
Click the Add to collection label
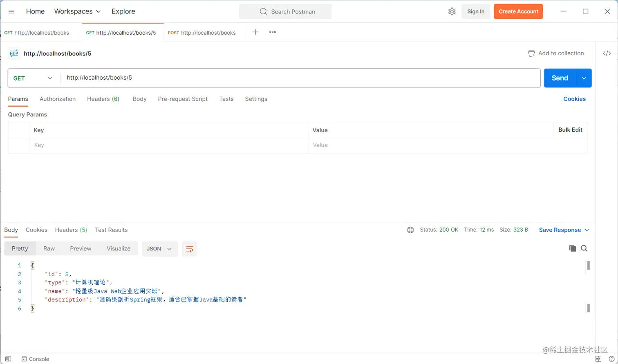coord(561,54)
